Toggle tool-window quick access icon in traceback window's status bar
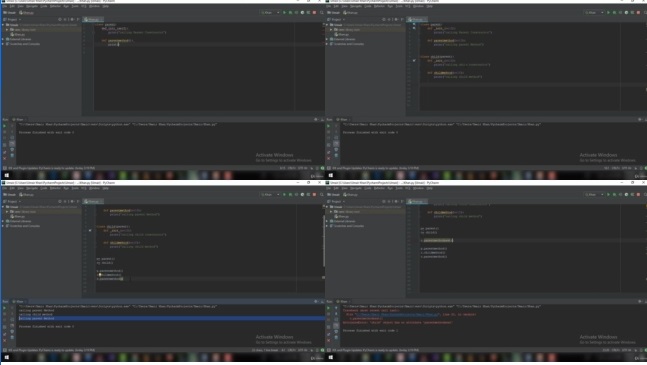The height and width of the screenshot is (365, 647). [329, 350]
